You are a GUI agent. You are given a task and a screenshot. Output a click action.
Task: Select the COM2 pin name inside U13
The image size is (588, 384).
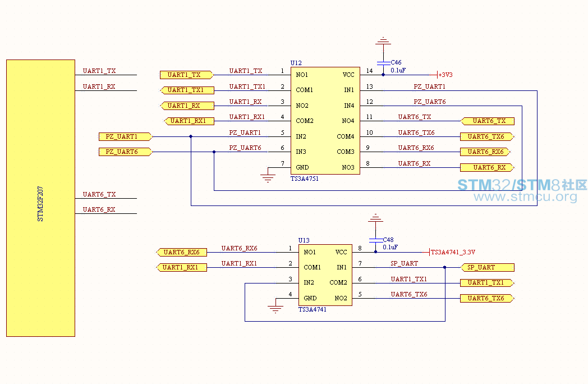[338, 282]
